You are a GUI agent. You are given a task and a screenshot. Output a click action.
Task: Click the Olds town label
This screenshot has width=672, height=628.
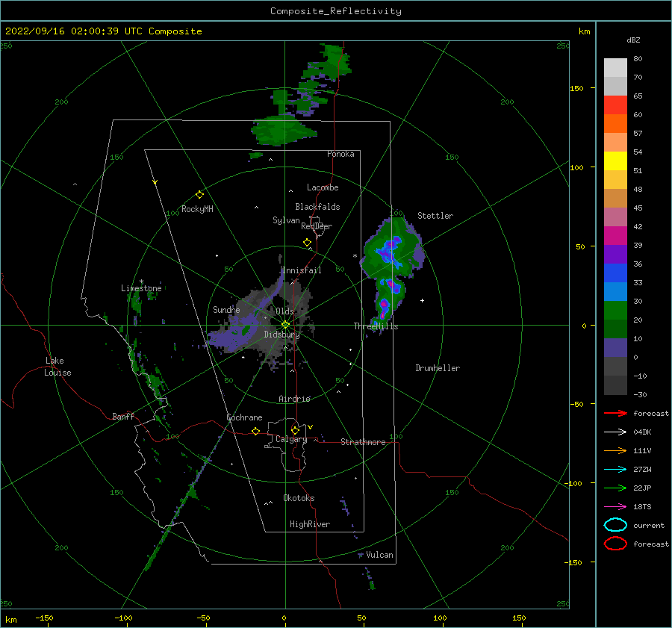284,311
